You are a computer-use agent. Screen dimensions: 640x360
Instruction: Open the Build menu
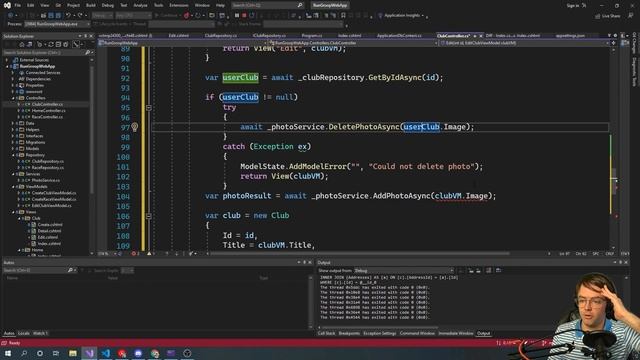(x=91, y=5)
